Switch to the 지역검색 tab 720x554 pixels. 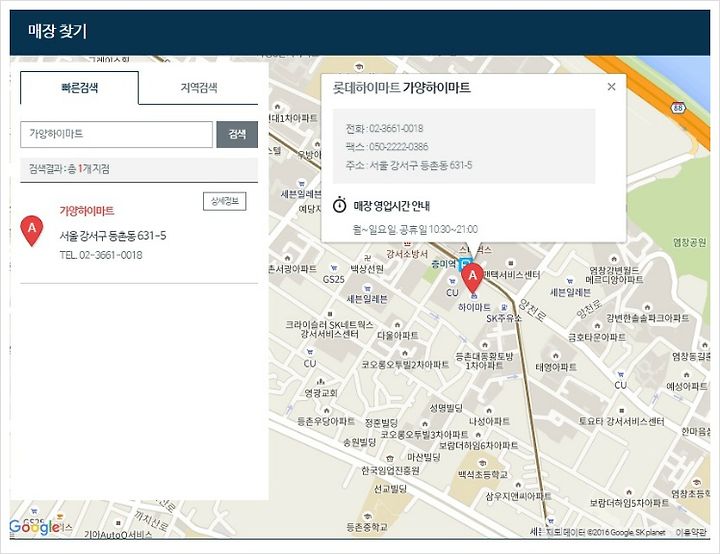tap(198, 88)
